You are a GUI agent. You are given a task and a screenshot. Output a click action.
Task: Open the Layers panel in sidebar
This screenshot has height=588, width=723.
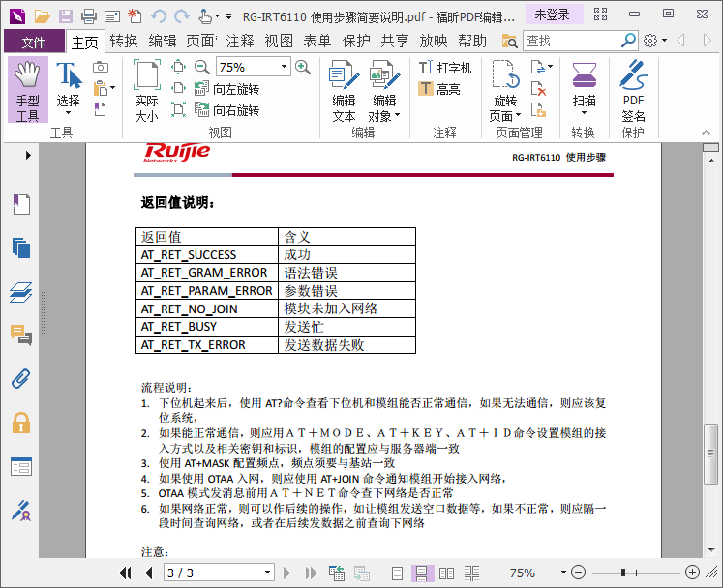21,292
